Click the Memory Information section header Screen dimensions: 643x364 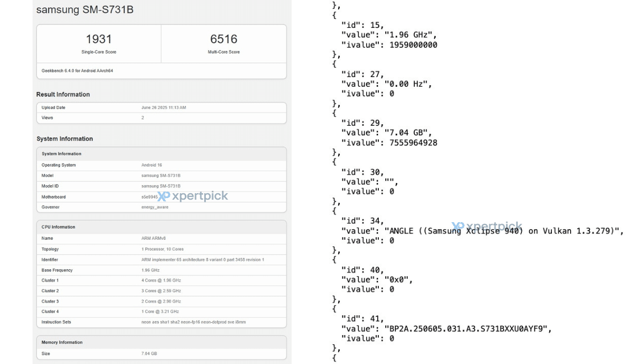(x=61, y=342)
